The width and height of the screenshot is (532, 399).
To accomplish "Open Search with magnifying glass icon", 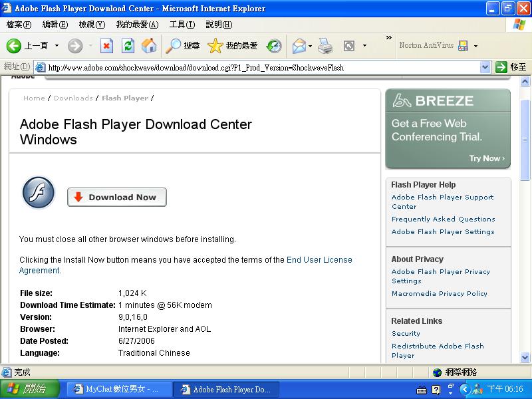I will (173, 46).
